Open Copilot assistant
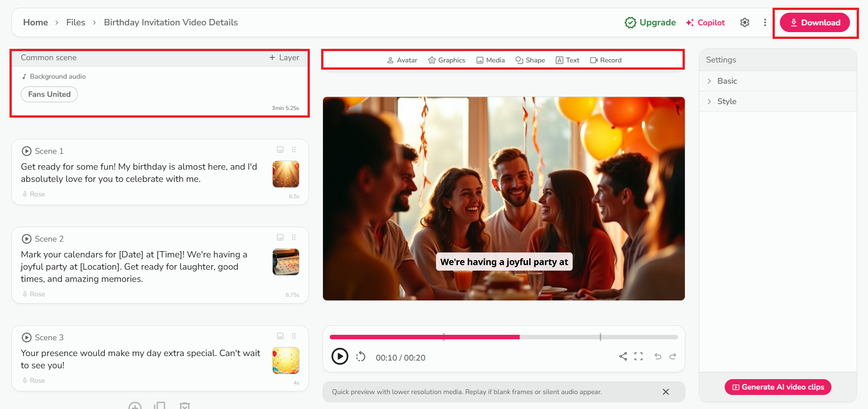The width and height of the screenshot is (868, 409). [x=706, y=23]
